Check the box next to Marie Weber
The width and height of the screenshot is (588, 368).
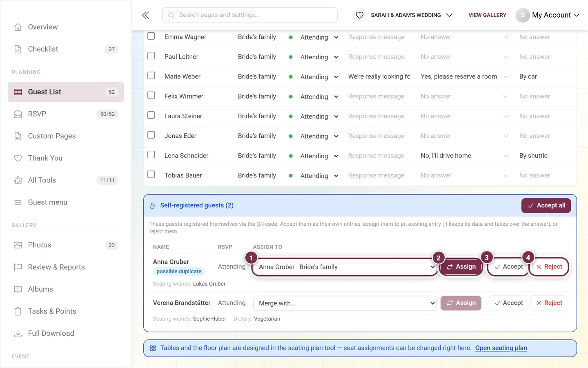coord(151,76)
